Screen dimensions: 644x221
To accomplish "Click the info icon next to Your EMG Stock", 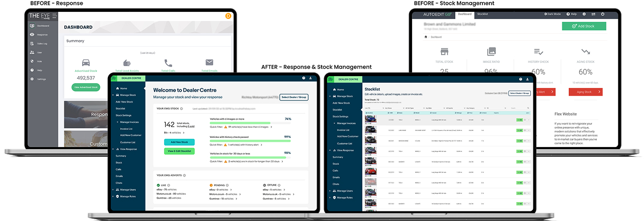I will coord(181,109).
